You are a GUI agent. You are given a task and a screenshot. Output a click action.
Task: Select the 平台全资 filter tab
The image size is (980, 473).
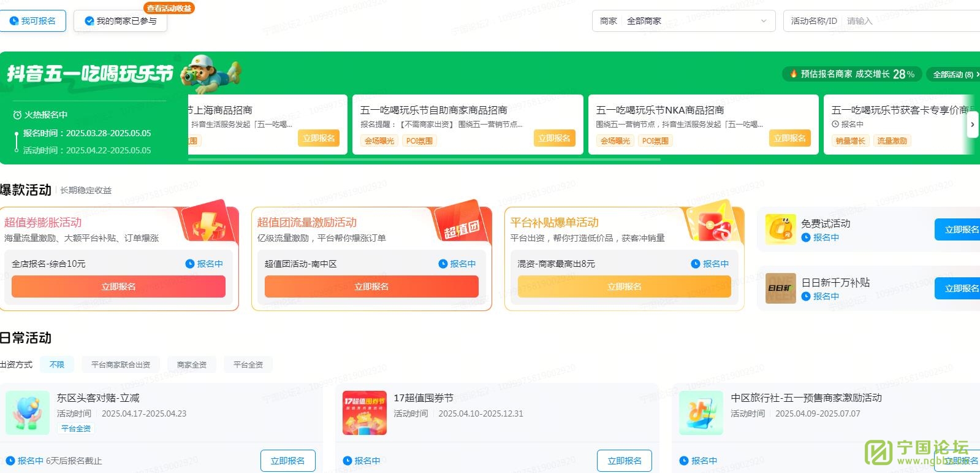click(x=248, y=364)
